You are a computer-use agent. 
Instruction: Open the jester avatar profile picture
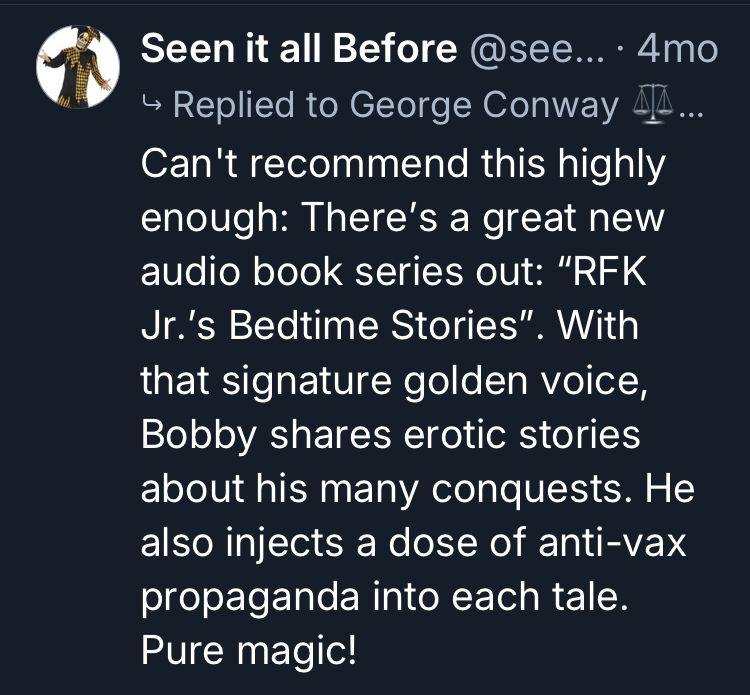click(x=78, y=68)
